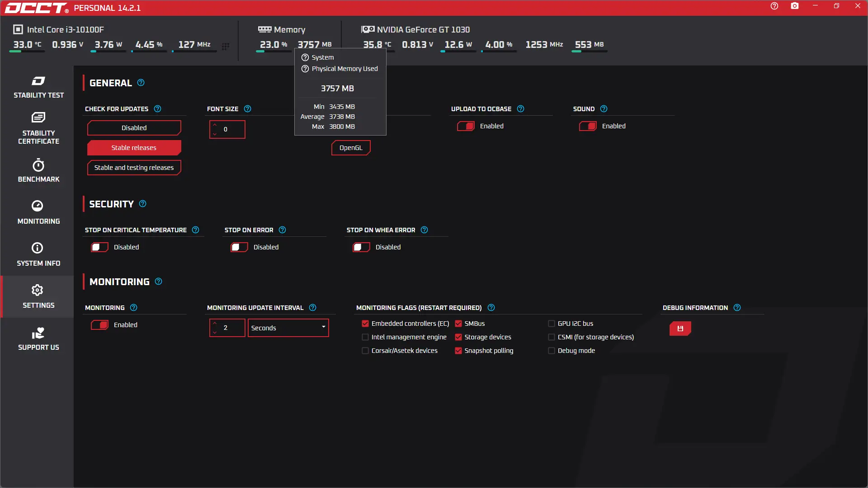The width and height of the screenshot is (868, 488).
Task: Disable the Sound toggle
Action: [x=588, y=126]
